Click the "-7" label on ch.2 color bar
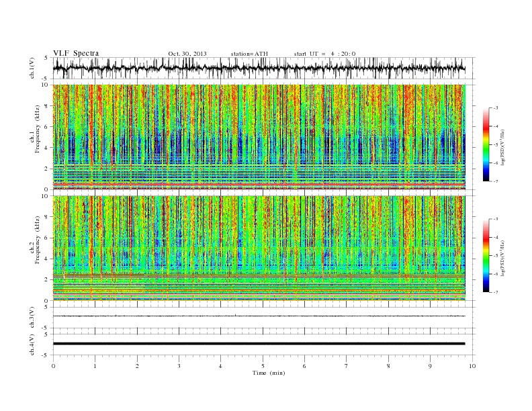The width and height of the screenshot is (532, 411). tap(495, 292)
